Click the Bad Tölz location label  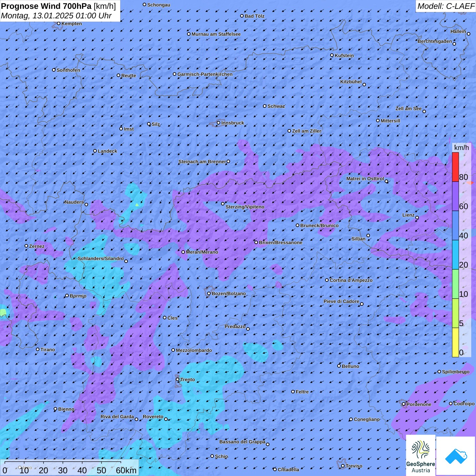point(255,16)
